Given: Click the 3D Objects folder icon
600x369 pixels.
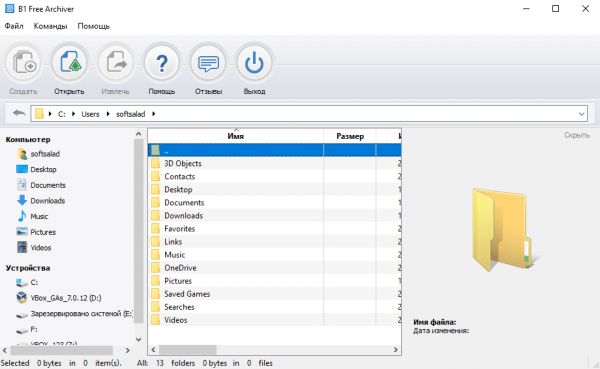Looking at the screenshot, I should pyautogui.click(x=155, y=163).
